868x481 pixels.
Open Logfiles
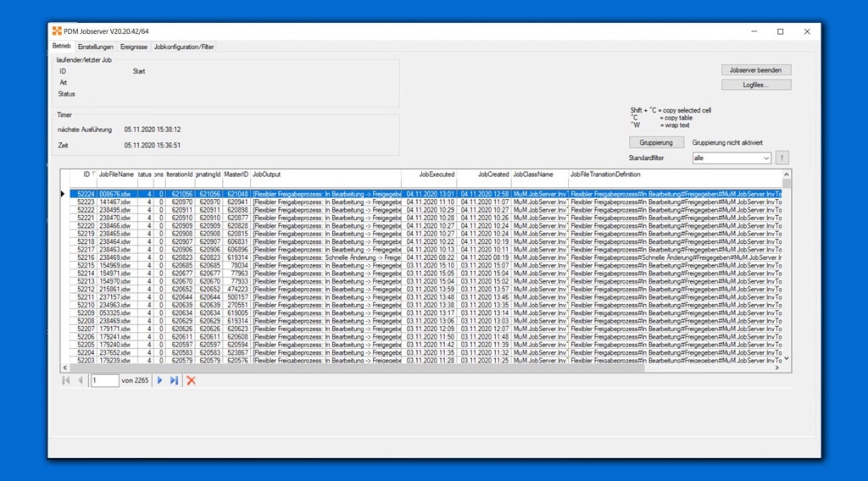(756, 85)
